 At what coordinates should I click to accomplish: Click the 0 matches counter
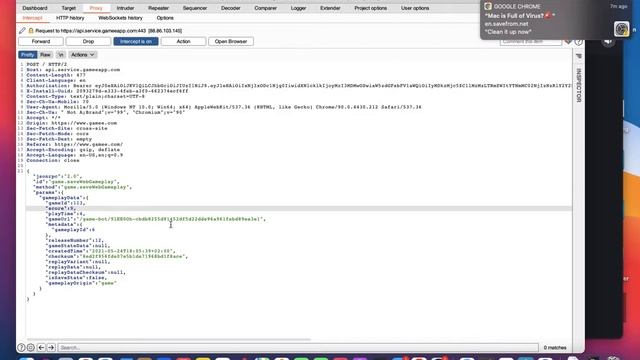[x=555, y=348]
